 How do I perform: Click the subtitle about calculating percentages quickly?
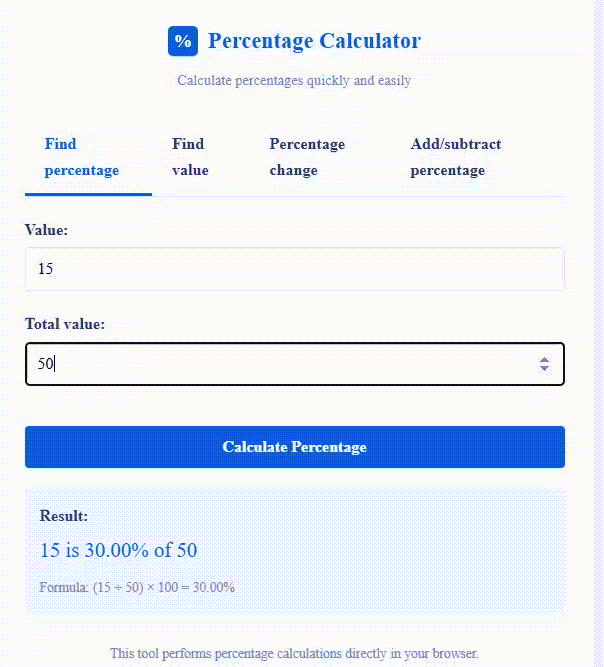click(x=294, y=80)
